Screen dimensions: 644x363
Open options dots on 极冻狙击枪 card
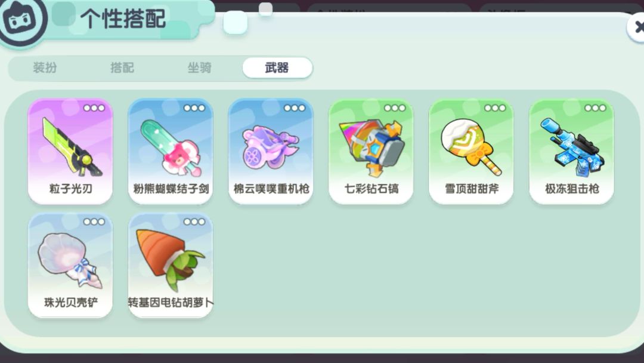coord(595,108)
